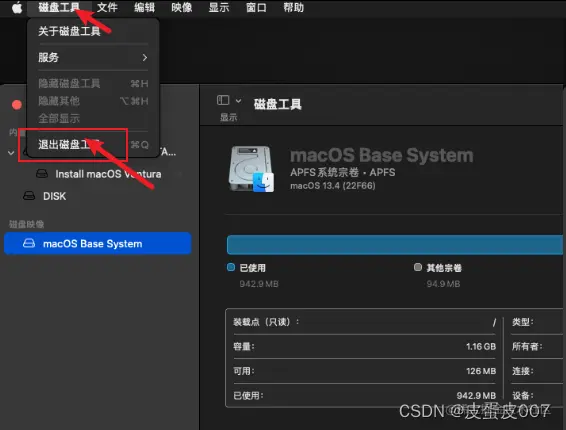
Task: Open the Apple menu
Action: click(17, 7)
